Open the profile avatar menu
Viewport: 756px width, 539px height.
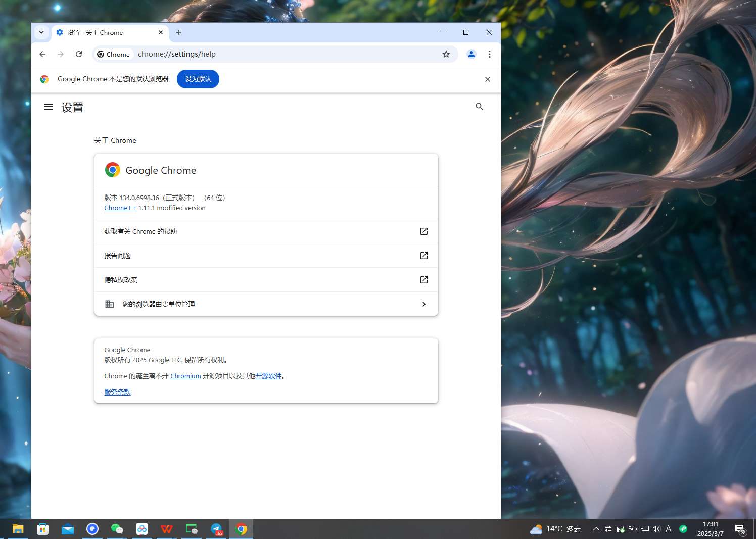[471, 54]
